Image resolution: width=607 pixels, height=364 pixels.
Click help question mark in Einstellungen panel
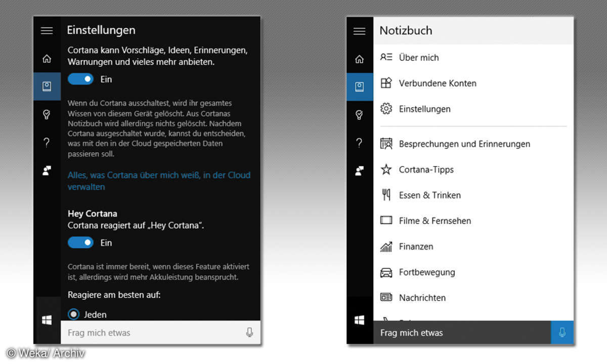(47, 143)
